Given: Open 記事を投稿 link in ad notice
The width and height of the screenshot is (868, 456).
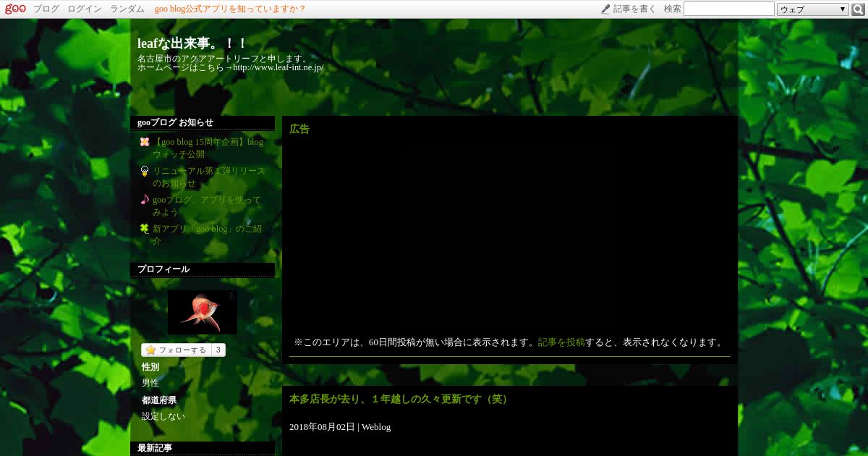Looking at the screenshot, I should 561,342.
